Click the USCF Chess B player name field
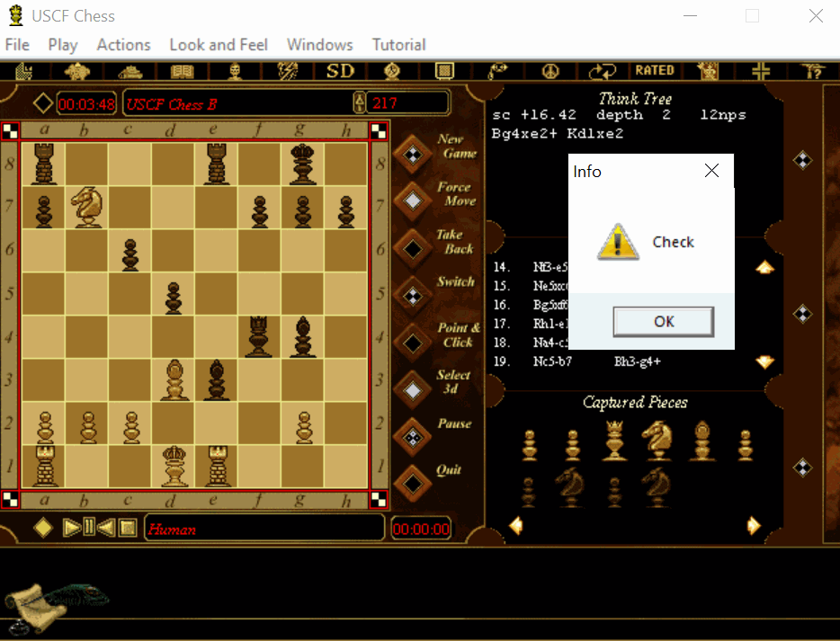The width and height of the screenshot is (840, 641). (237, 102)
